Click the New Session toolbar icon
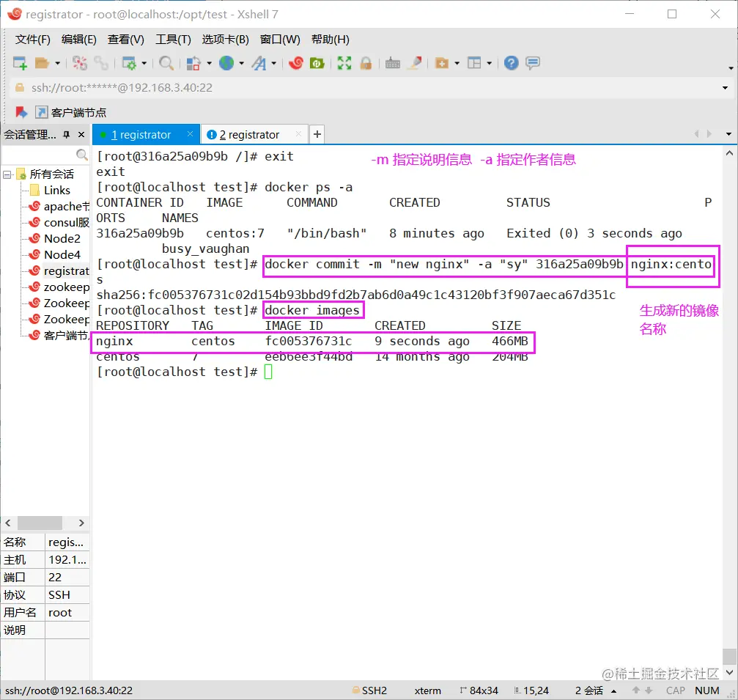This screenshot has height=700, width=738. click(x=20, y=62)
